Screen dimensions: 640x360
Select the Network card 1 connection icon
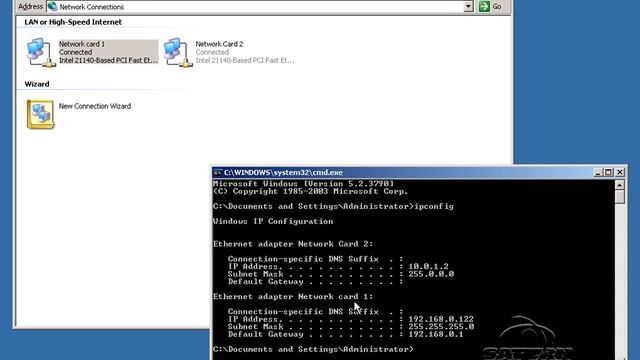click(x=41, y=52)
